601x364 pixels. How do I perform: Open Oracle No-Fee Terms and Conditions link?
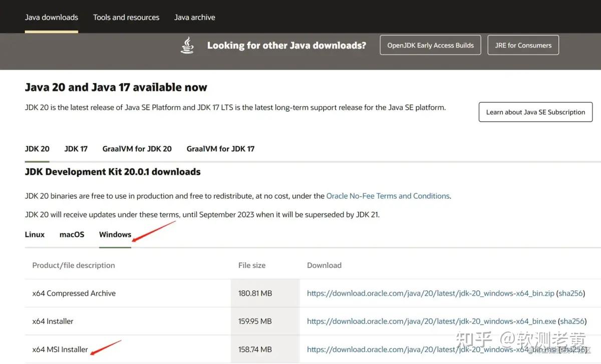click(x=388, y=196)
